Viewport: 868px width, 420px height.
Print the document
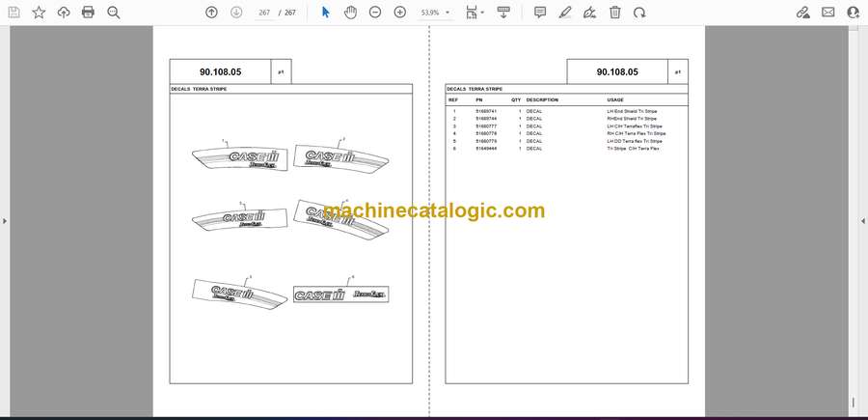point(88,13)
